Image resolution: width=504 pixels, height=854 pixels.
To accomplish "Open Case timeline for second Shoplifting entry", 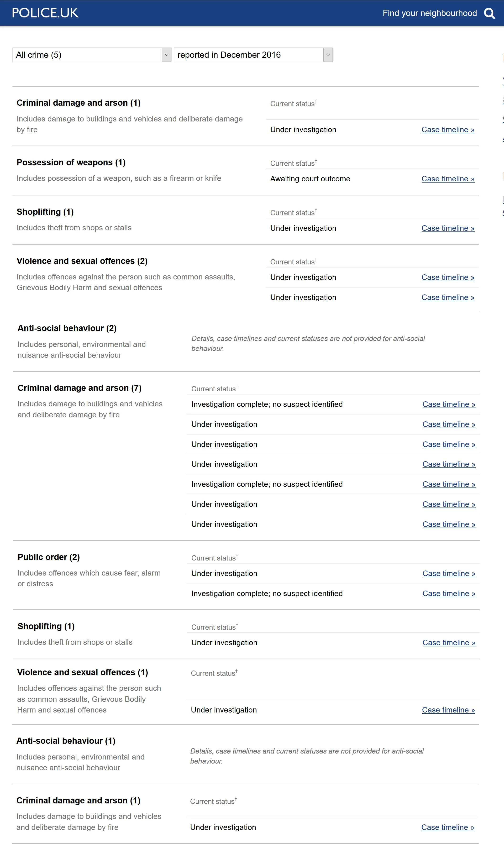I will click(x=449, y=643).
